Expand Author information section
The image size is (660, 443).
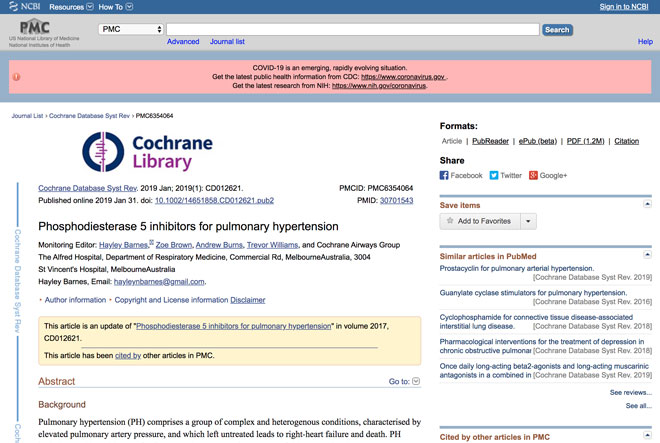75,300
